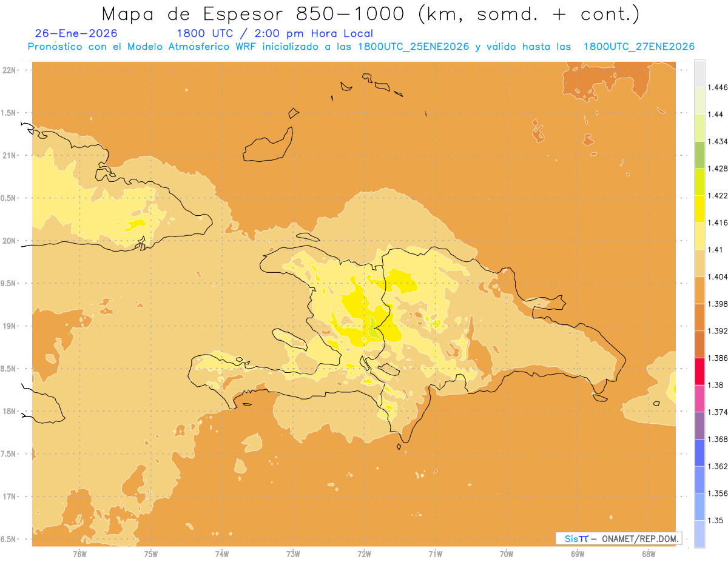Click the legend value 1.362

(x=718, y=466)
